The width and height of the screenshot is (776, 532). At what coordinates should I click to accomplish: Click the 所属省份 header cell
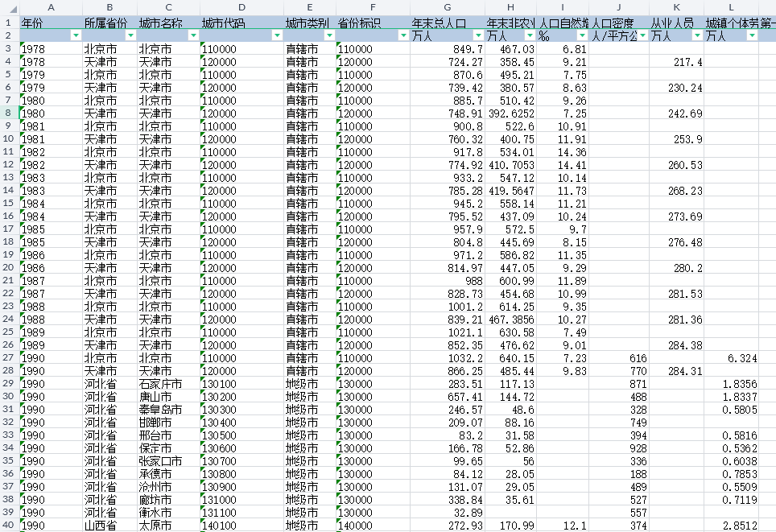[109, 23]
